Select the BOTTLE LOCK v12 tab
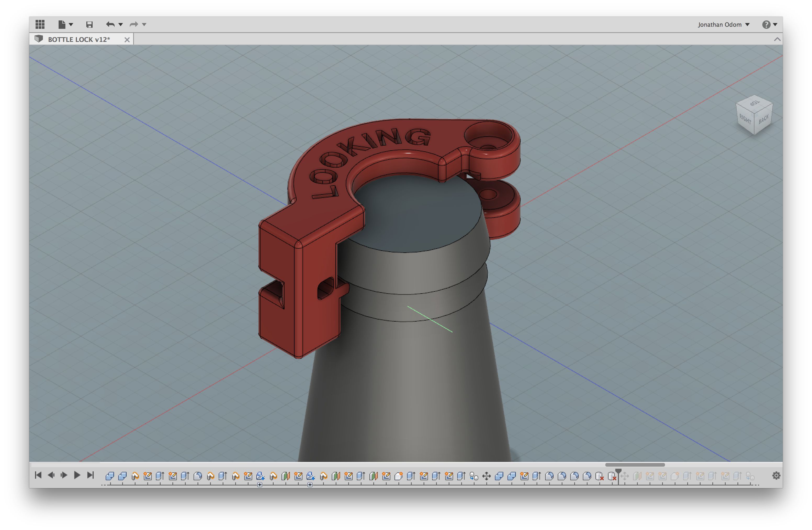 (79, 39)
